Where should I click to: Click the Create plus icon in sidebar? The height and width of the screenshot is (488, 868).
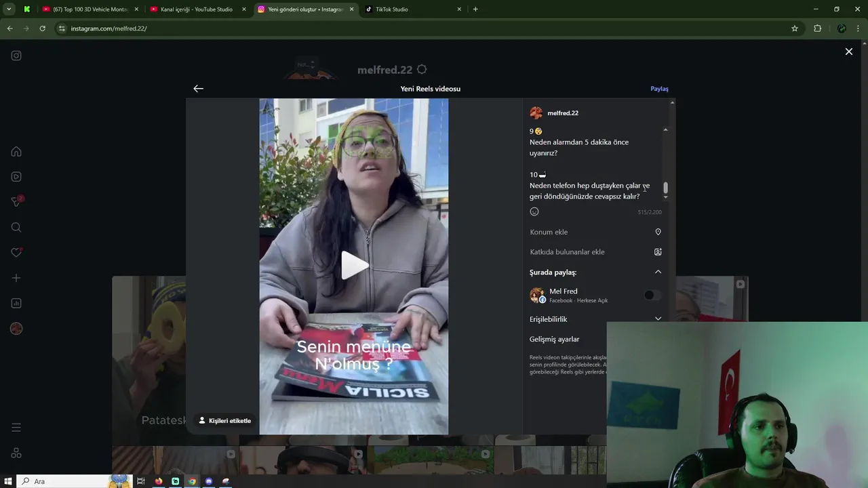click(x=16, y=278)
